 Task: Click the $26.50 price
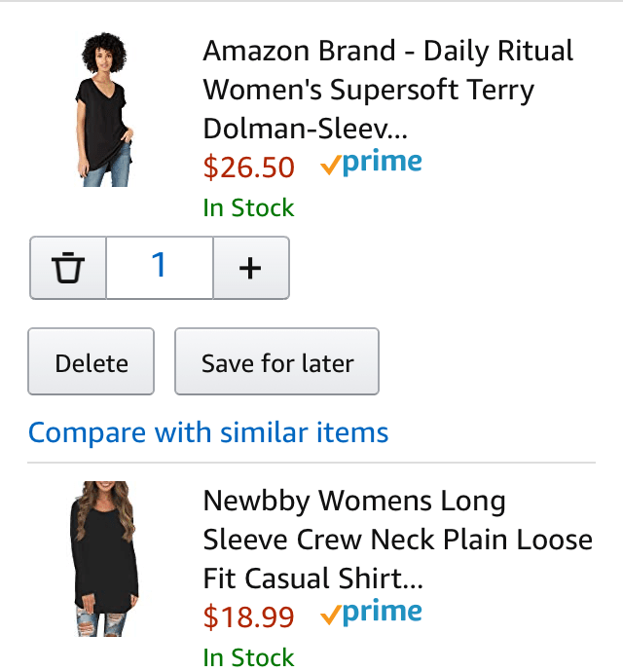coord(248,168)
